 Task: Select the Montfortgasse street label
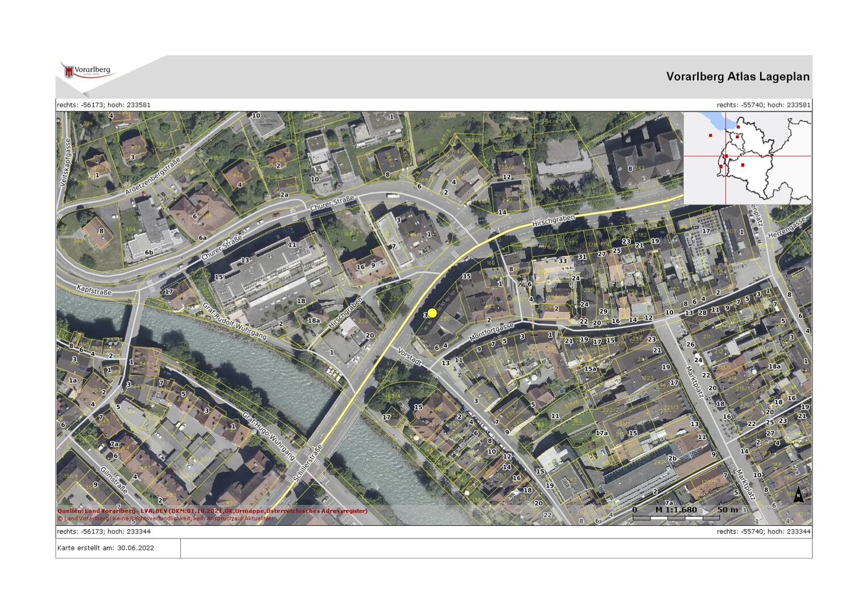coord(491,332)
